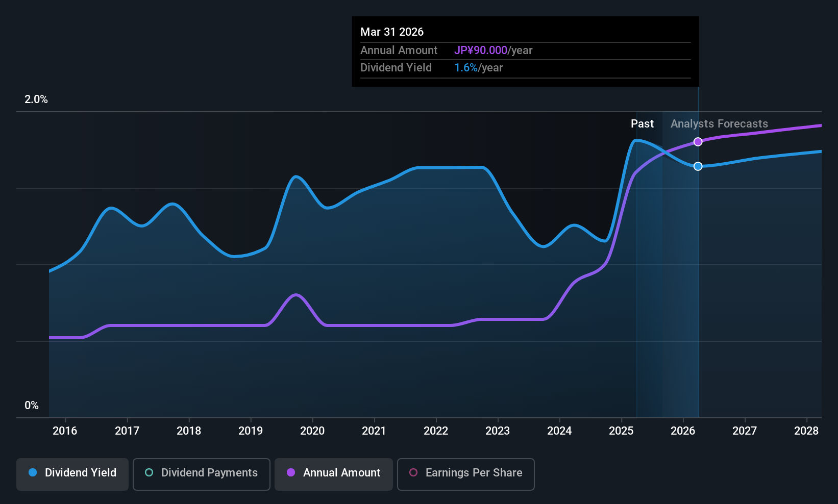Screen dimensions: 838x504
Task: Click the pink Earnings Per Share circle icon
Action: click(x=413, y=472)
